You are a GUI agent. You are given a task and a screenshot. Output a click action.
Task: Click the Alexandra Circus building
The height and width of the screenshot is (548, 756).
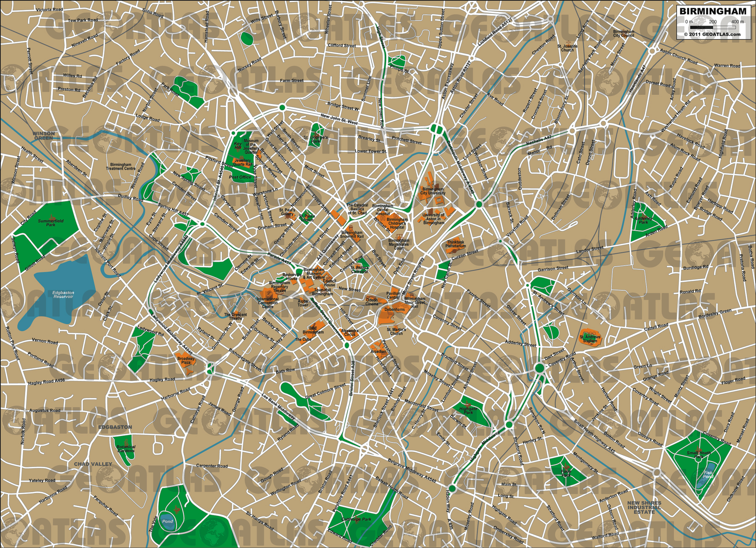click(349, 333)
